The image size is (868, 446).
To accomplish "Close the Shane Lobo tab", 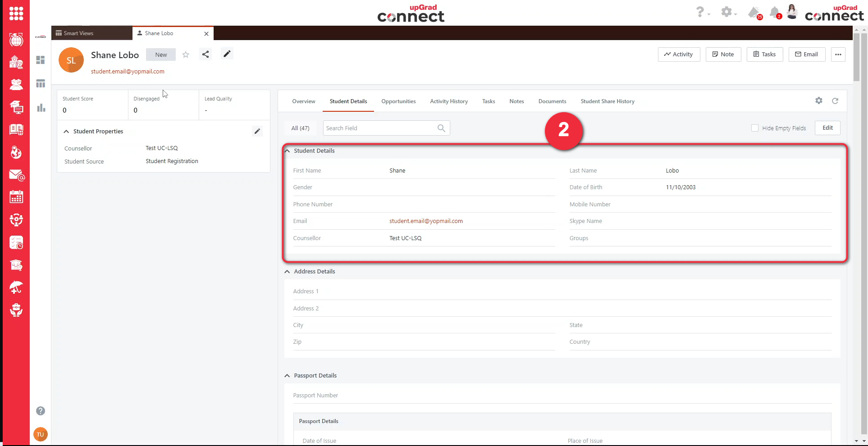I will tap(206, 34).
